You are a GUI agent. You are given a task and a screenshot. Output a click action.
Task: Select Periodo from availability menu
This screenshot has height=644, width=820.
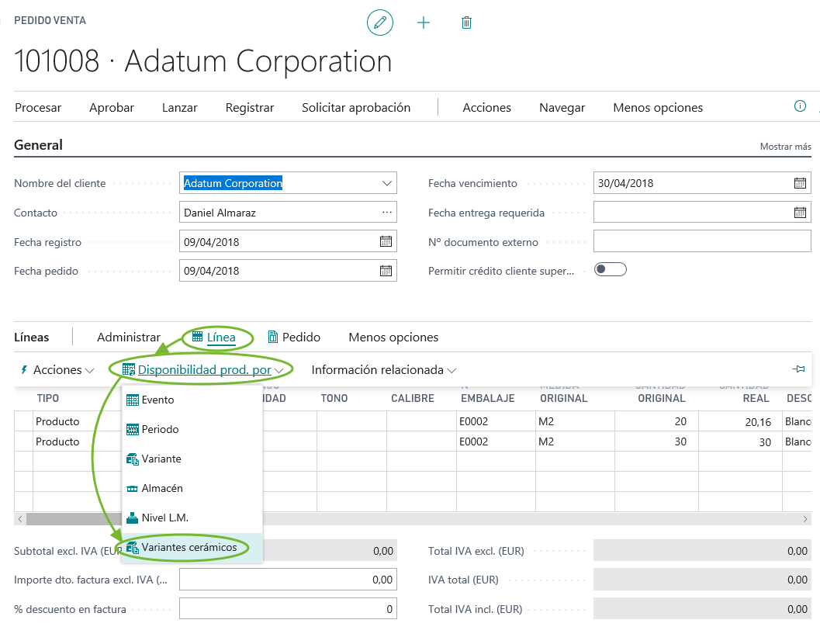pyautogui.click(x=192, y=430)
